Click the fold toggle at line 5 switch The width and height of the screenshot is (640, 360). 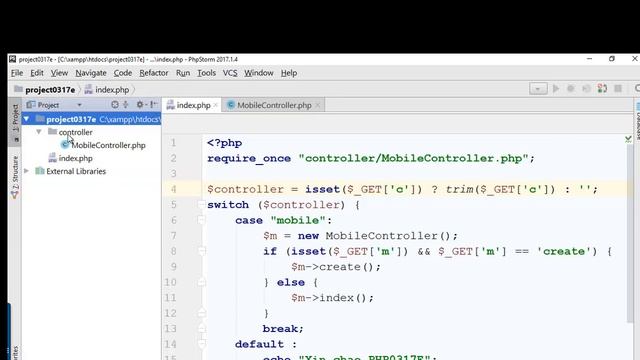pyautogui.click(x=201, y=204)
